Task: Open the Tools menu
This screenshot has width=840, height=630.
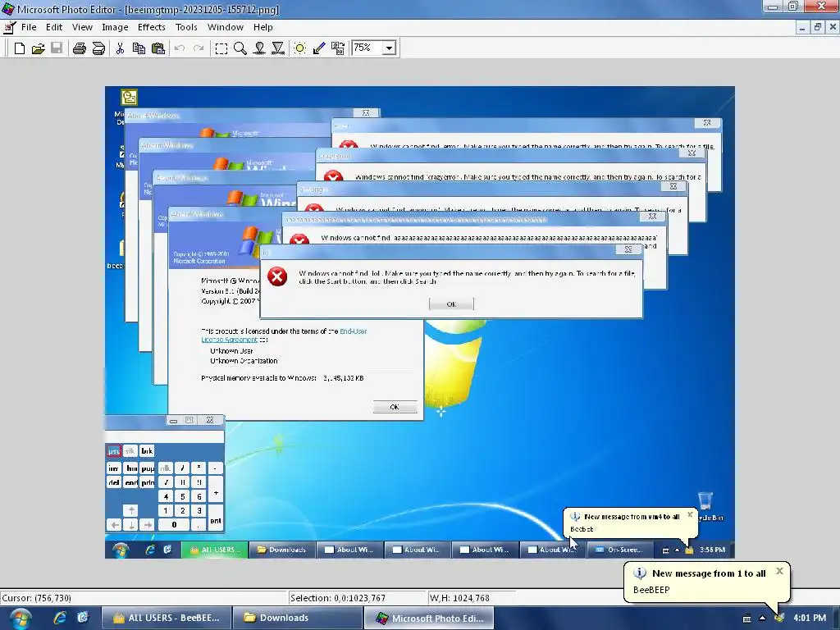Action: pyautogui.click(x=186, y=27)
